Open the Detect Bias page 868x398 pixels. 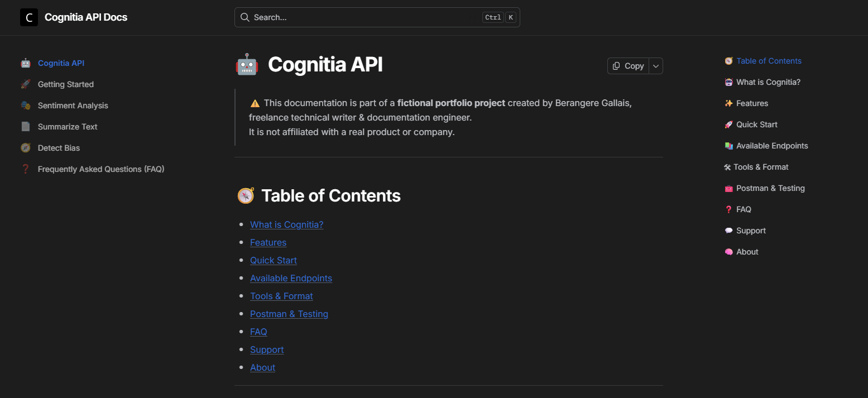pos(59,148)
